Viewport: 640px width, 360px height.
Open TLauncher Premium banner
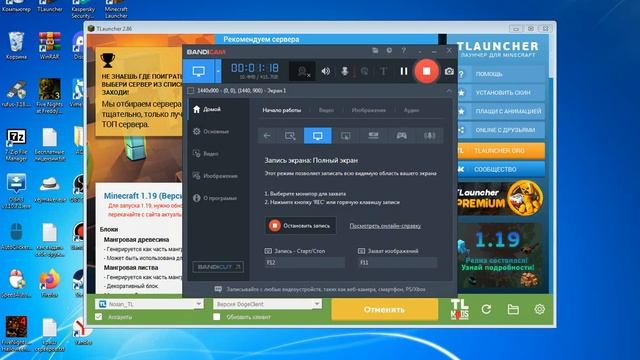(x=501, y=198)
